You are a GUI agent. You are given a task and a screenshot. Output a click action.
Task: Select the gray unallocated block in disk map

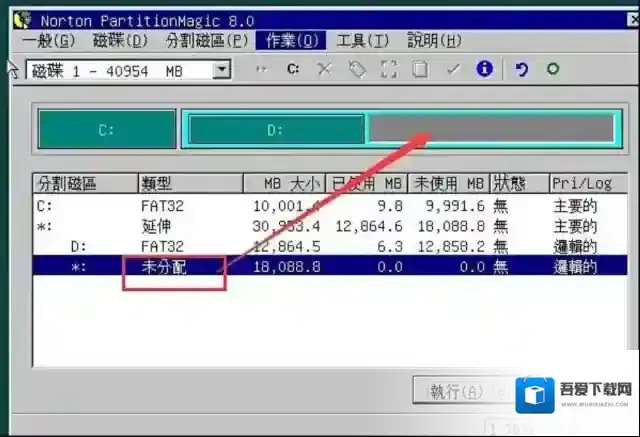point(492,129)
